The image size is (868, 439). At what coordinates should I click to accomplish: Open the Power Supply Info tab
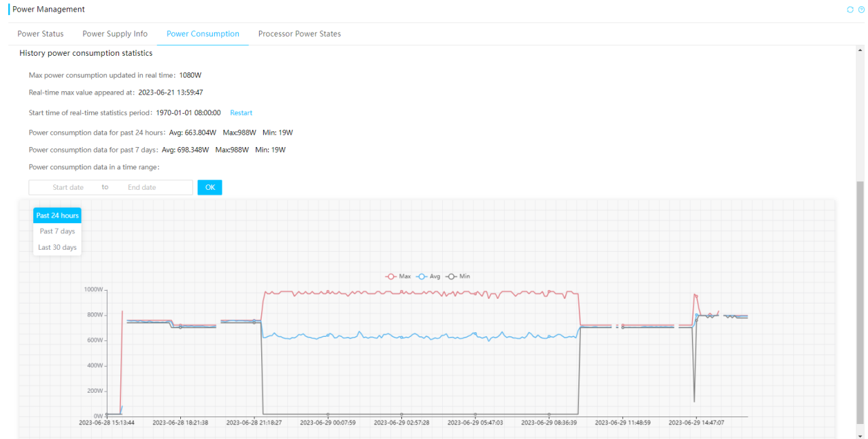point(115,33)
